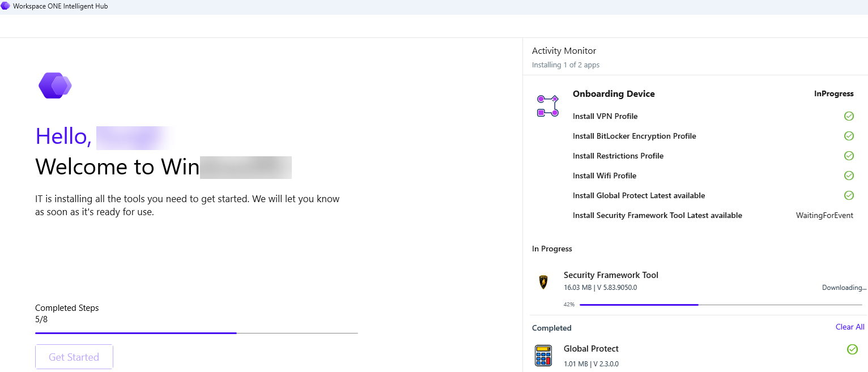Click the 'Welcome to Win' heading
Image resolution: width=868 pixels, height=372 pixels.
point(117,166)
